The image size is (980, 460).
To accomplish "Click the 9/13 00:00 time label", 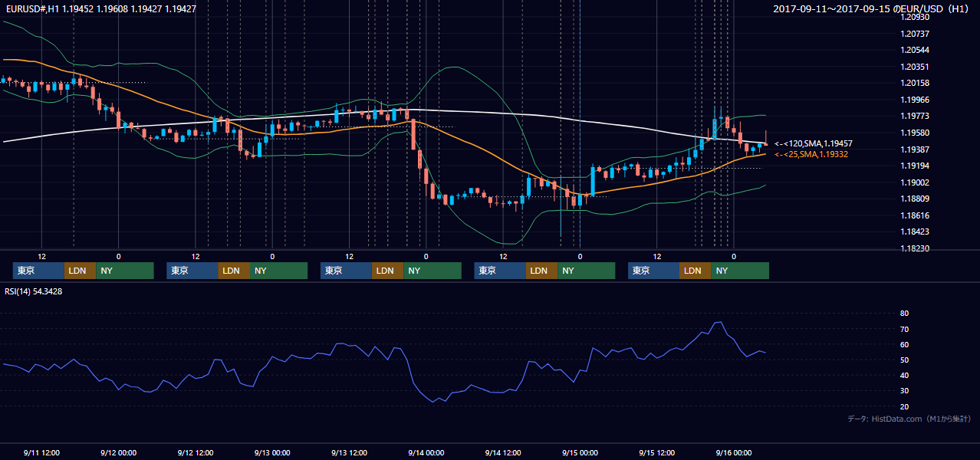I will point(272,452).
